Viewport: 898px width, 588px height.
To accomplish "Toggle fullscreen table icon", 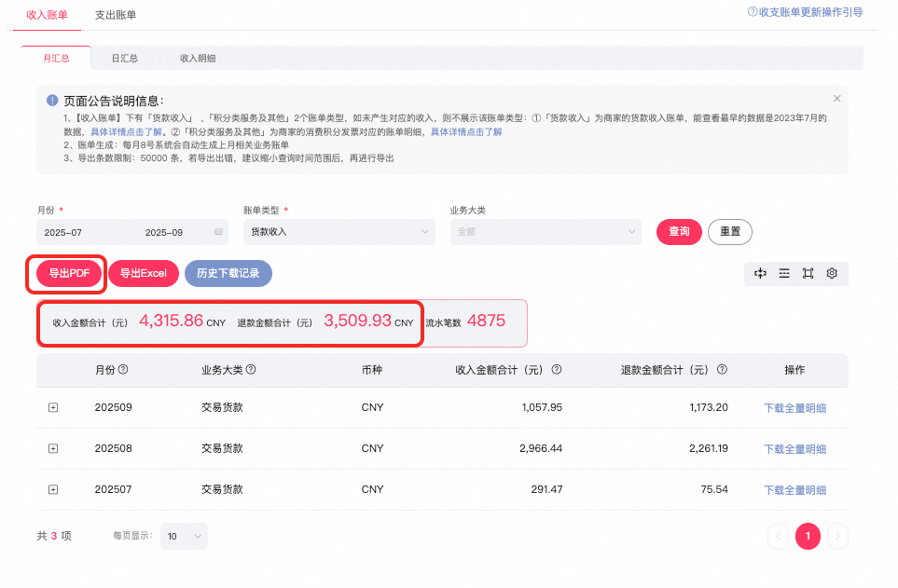I will pos(808,274).
